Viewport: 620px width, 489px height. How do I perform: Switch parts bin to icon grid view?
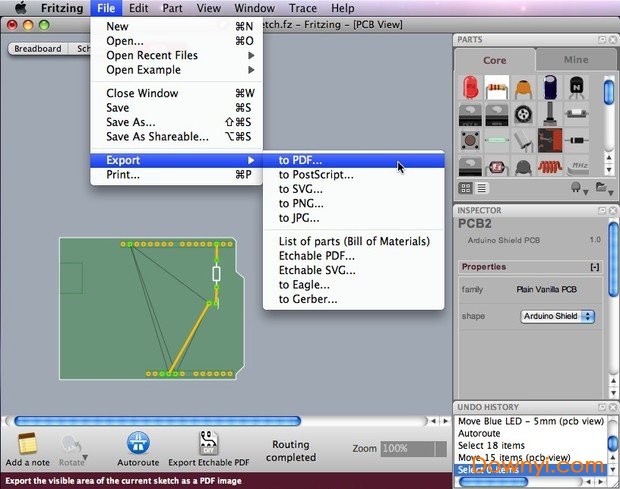[467, 187]
